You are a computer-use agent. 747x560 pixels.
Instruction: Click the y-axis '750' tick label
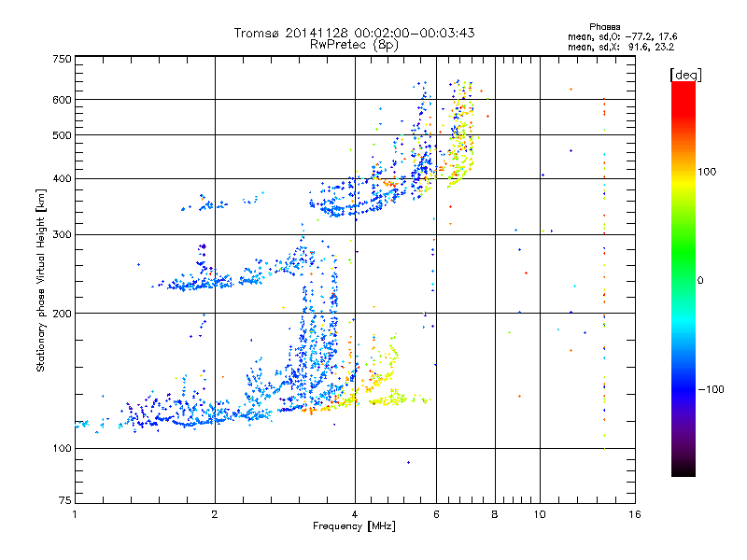62,59
